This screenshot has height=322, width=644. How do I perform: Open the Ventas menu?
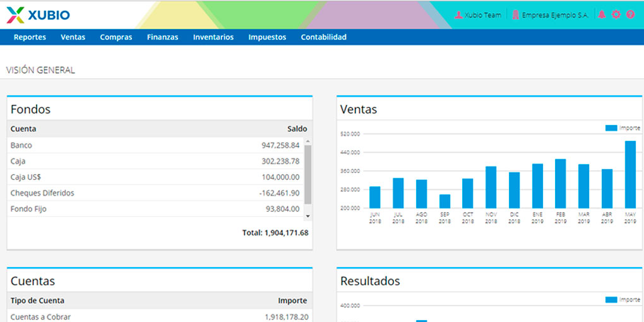(73, 37)
